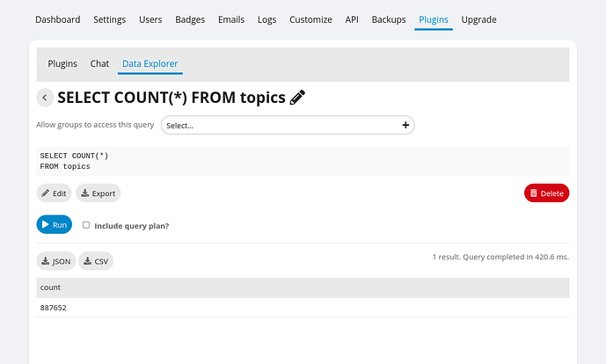
Task: Open the Customize tab
Action: coord(310,19)
